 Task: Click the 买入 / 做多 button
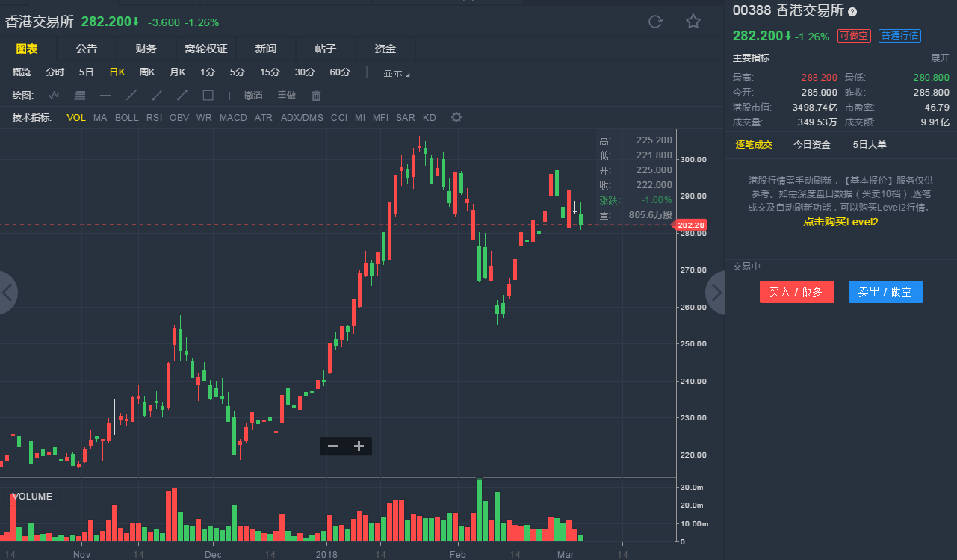796,292
